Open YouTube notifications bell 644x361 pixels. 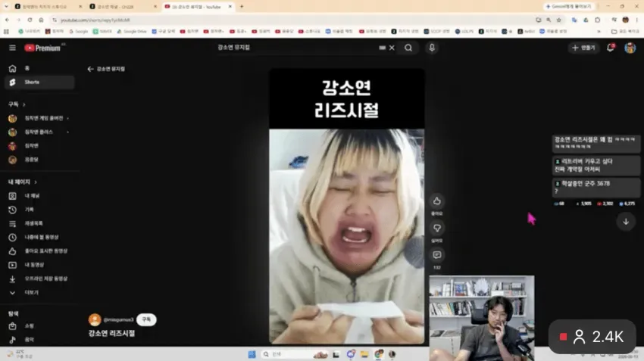(611, 48)
